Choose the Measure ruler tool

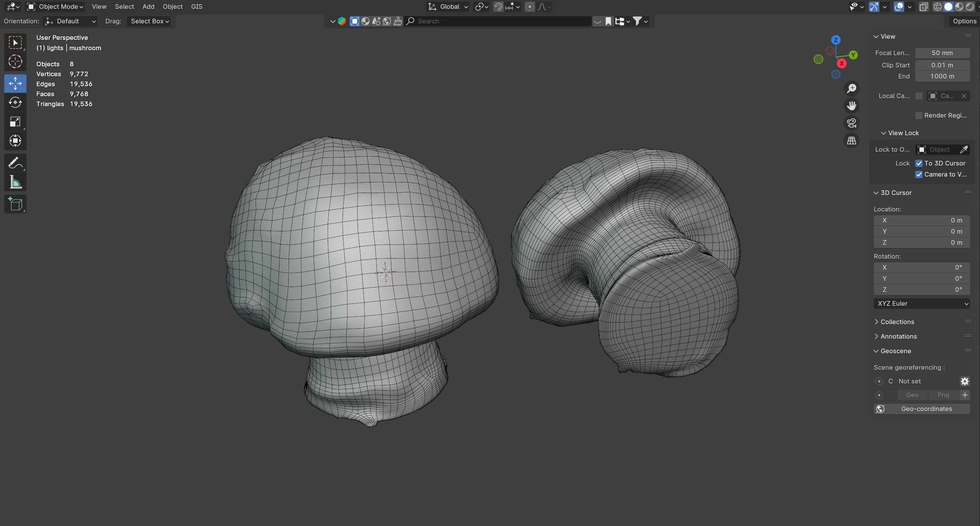pyautogui.click(x=15, y=182)
